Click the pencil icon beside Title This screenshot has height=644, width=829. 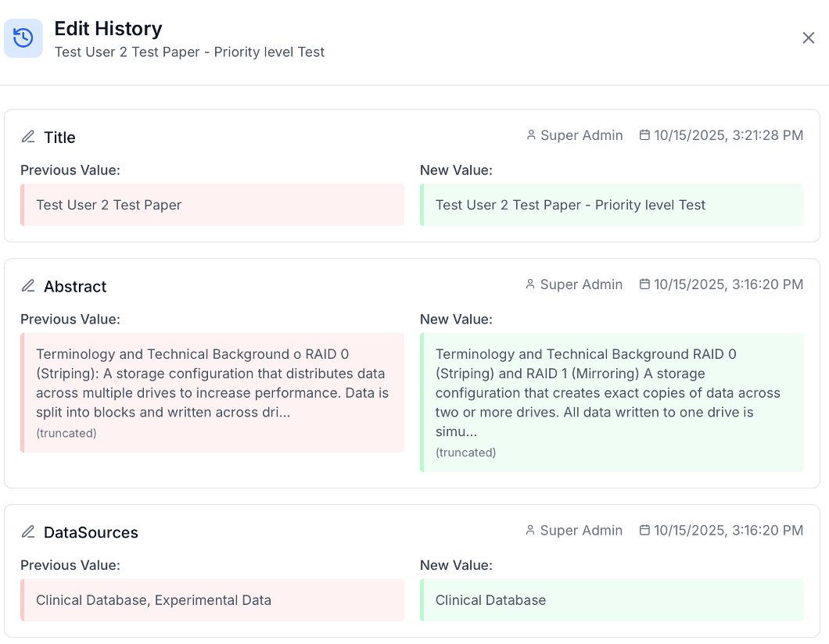tap(28, 137)
